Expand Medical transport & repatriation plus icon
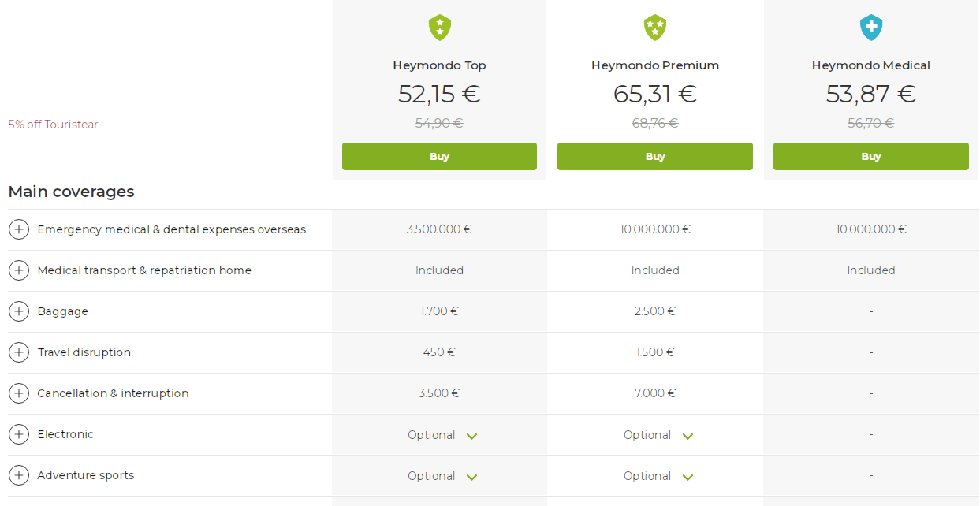Image resolution: width=980 pixels, height=506 pixels. pos(19,270)
